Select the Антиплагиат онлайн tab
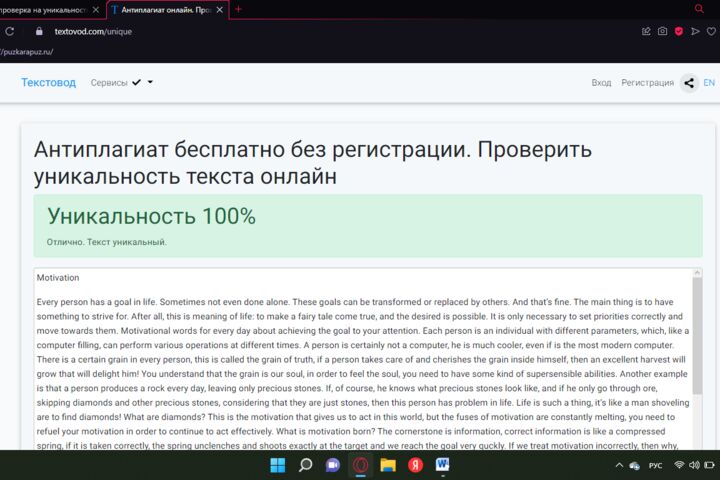720x480 pixels. point(165,10)
